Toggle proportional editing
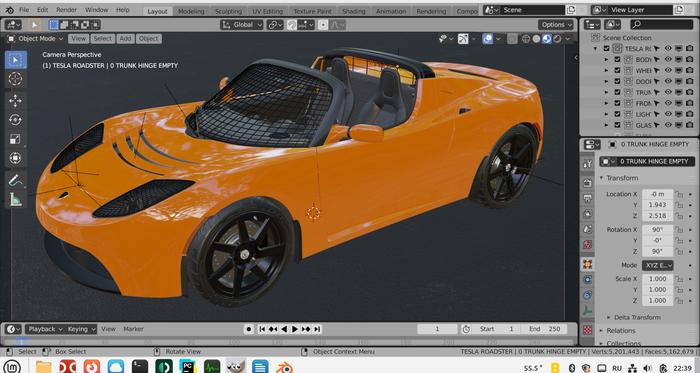This screenshot has width=700, height=373. coord(323,25)
